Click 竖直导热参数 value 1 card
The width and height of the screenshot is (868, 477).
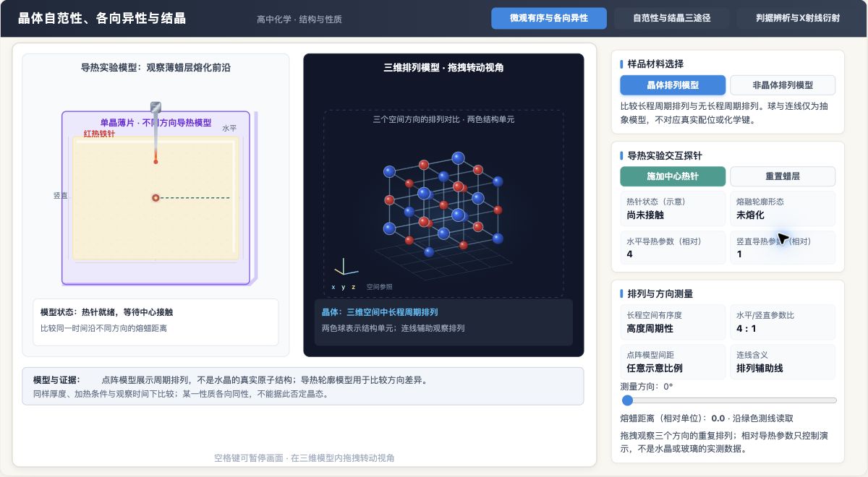click(x=783, y=247)
